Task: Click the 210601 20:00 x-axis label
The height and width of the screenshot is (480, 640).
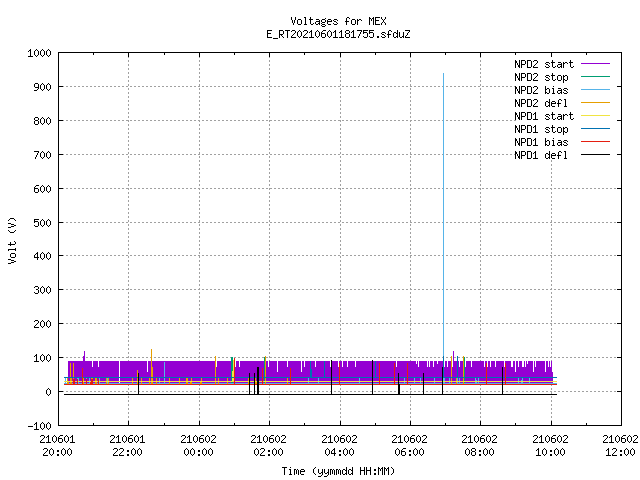Action: point(57,446)
